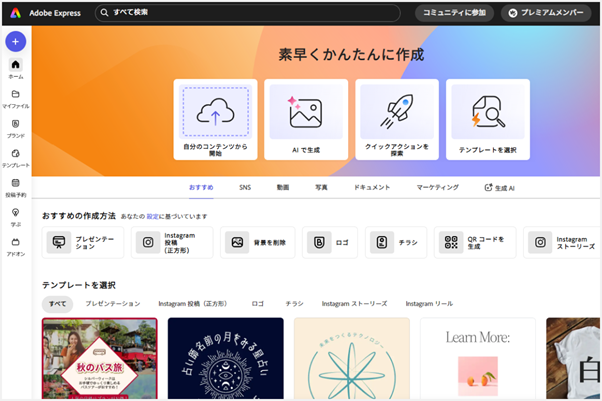Open the white T-shirt template thumbnail
602x401 pixels.
point(573,358)
